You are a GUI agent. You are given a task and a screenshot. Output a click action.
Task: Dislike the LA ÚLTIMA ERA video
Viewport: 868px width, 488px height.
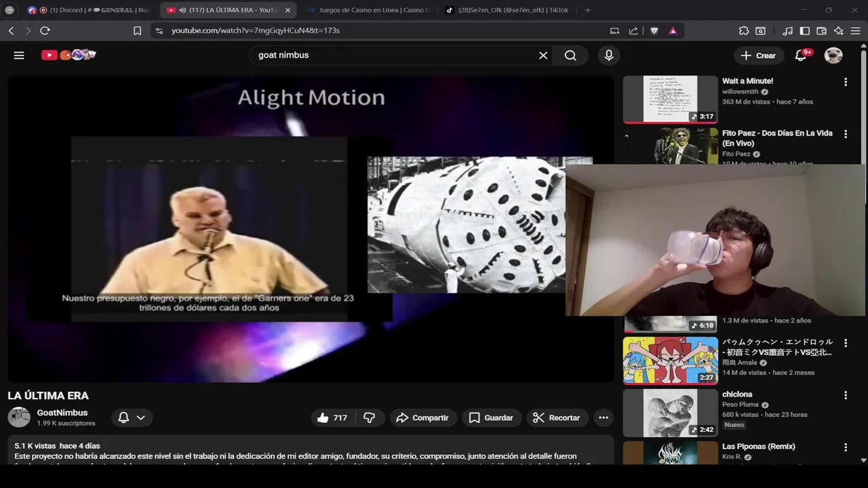pyautogui.click(x=370, y=418)
